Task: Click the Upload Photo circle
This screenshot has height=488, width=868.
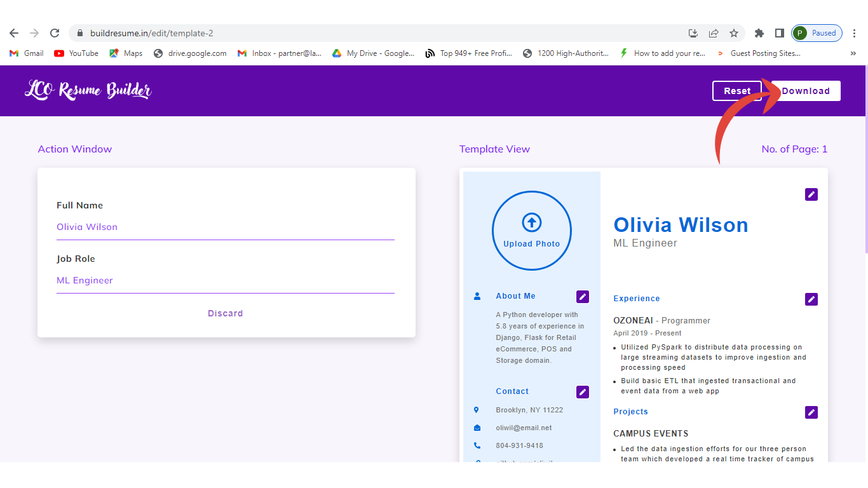Action: [x=531, y=231]
